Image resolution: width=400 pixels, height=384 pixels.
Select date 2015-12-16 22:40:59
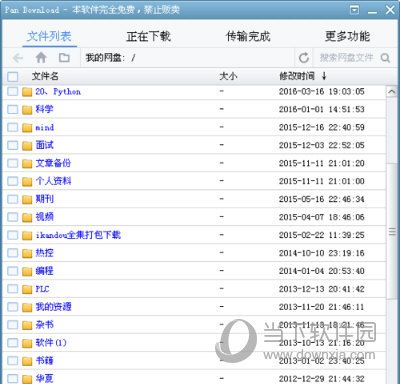(x=322, y=127)
